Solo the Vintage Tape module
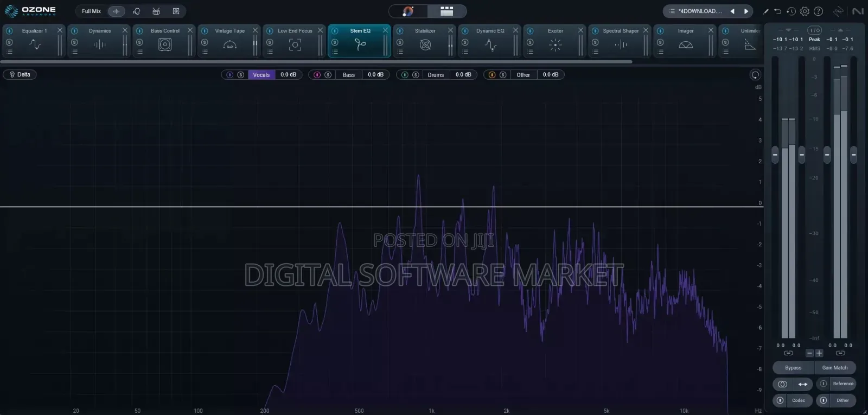The width and height of the screenshot is (868, 415). point(205,42)
